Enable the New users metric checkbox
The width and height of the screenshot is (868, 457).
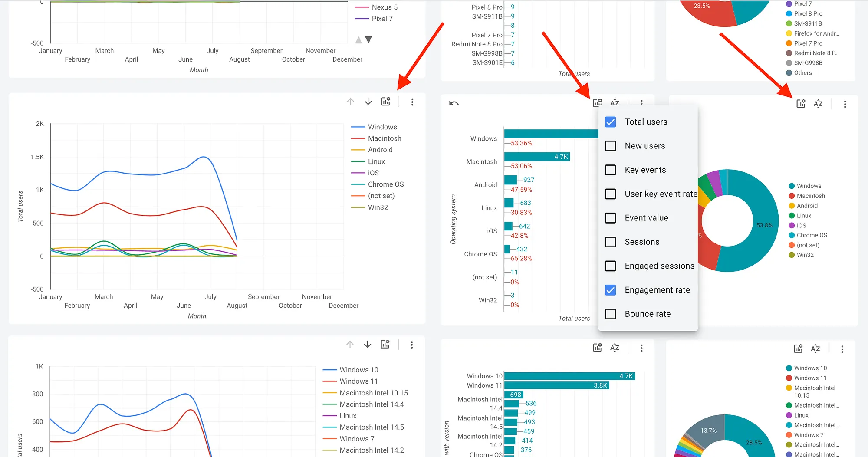click(x=610, y=146)
